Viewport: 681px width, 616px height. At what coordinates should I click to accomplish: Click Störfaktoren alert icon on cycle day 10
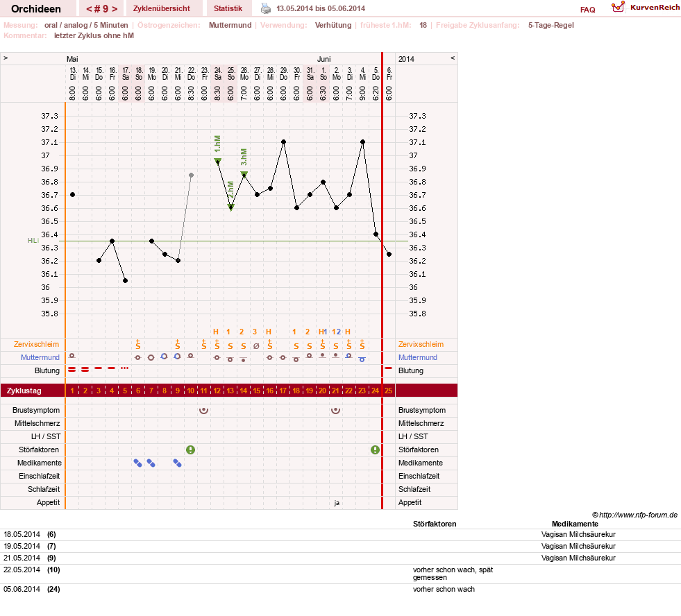point(190,450)
